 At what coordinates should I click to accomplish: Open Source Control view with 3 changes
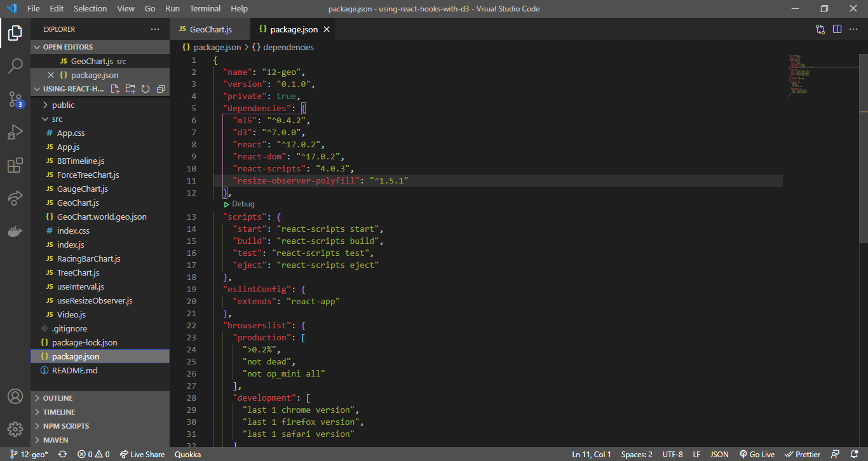15,98
